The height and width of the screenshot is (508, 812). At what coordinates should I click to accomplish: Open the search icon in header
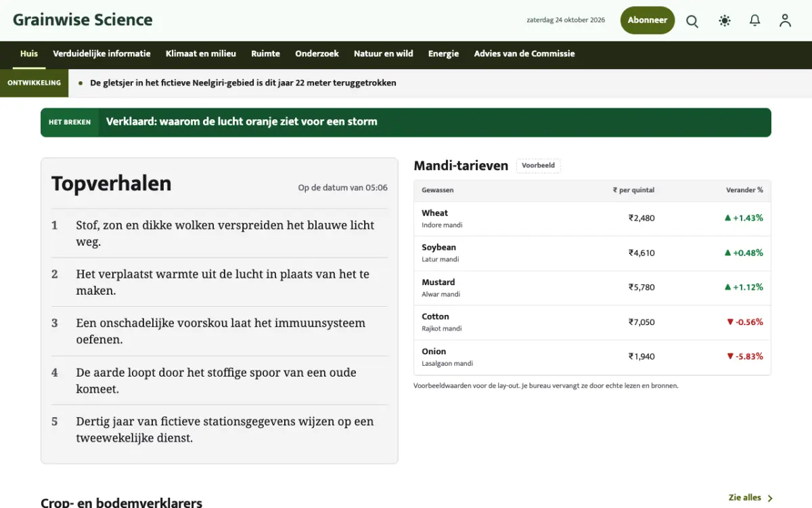692,21
